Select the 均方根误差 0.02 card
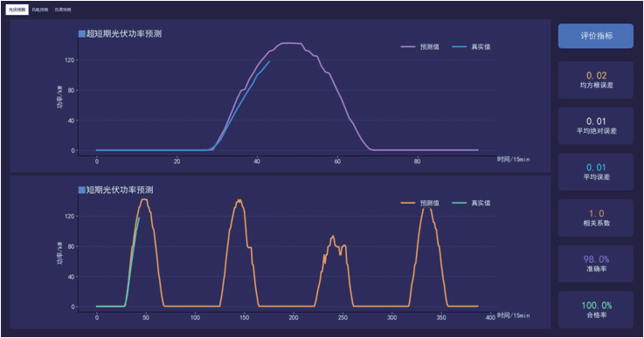The image size is (644, 338). (x=596, y=80)
